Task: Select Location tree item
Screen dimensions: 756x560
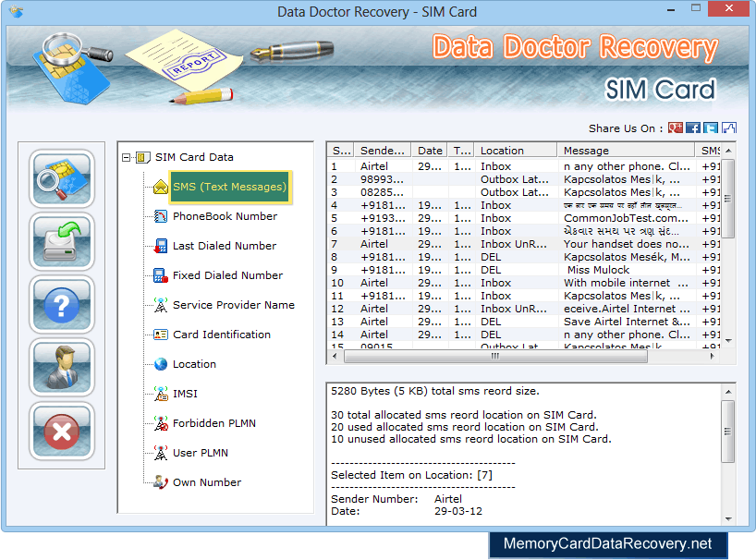Action: 194,364
